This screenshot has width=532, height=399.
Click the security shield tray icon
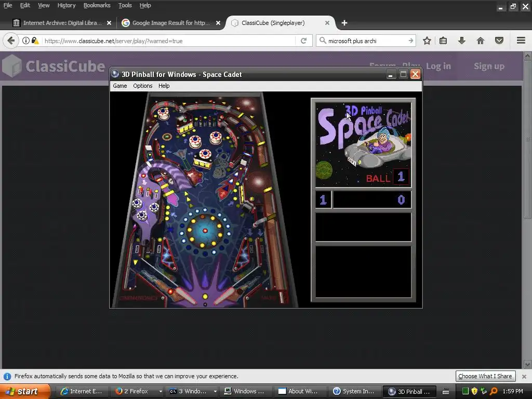pos(475,391)
